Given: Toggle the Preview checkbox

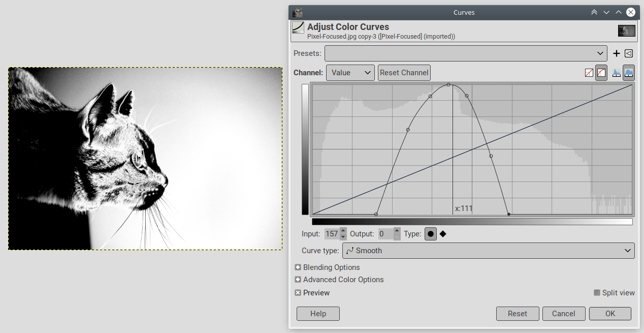Looking at the screenshot, I should click(x=298, y=293).
